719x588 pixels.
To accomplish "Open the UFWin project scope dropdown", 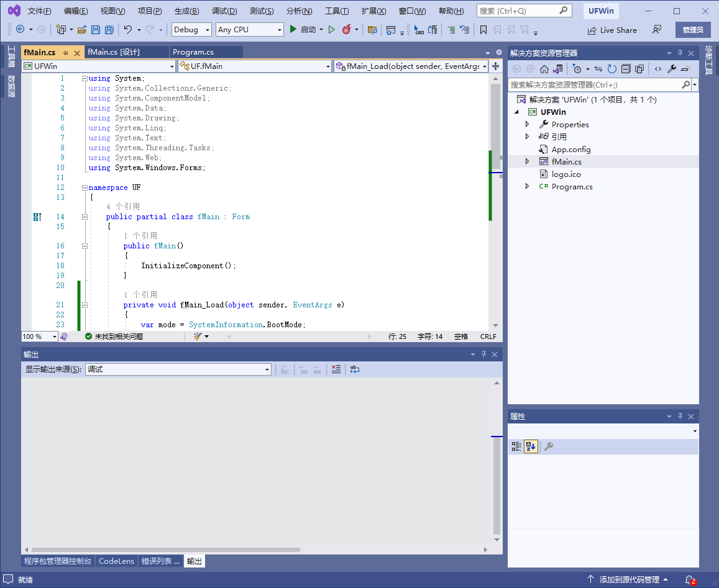I will point(99,66).
